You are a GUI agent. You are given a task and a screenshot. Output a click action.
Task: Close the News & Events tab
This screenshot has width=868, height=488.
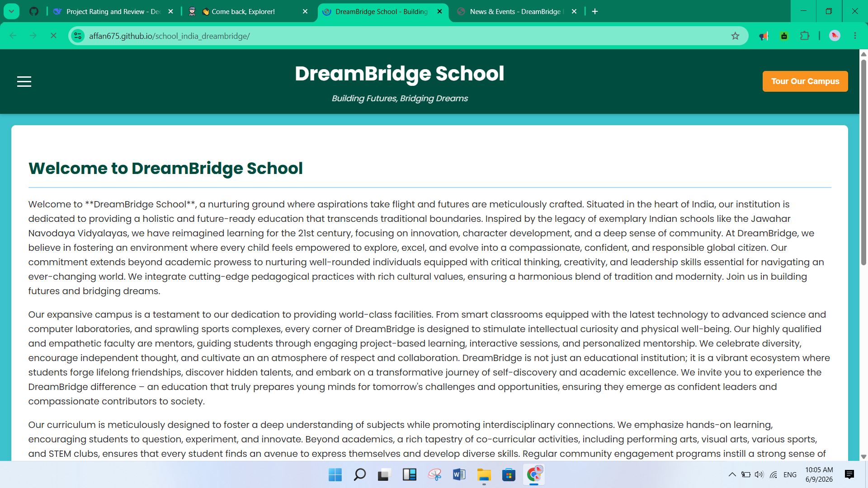coord(574,11)
